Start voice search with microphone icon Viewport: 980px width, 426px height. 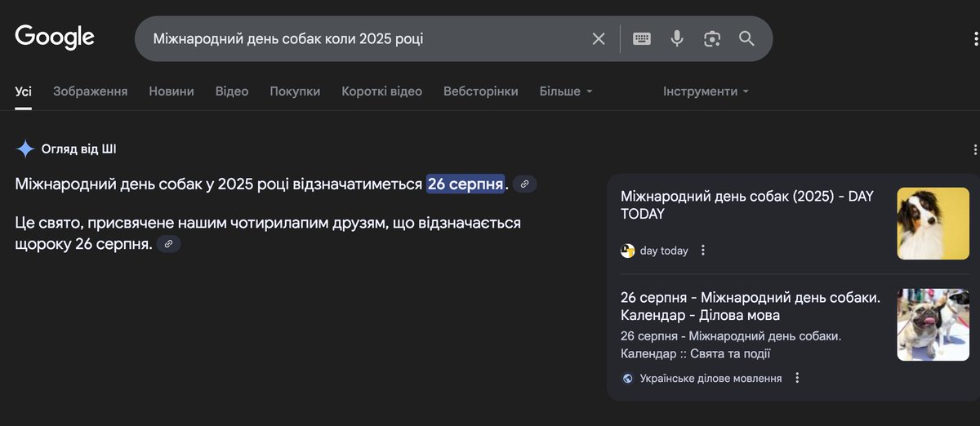point(677,38)
